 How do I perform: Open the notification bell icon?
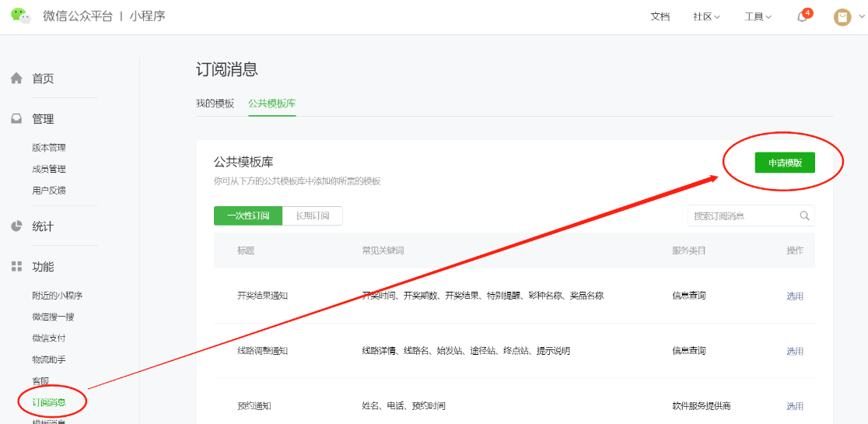click(x=802, y=17)
